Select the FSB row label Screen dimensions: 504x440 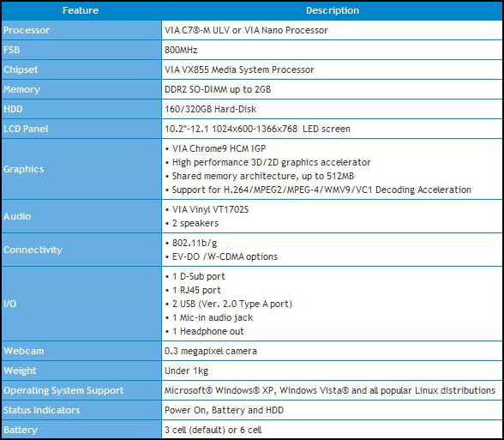pos(12,50)
